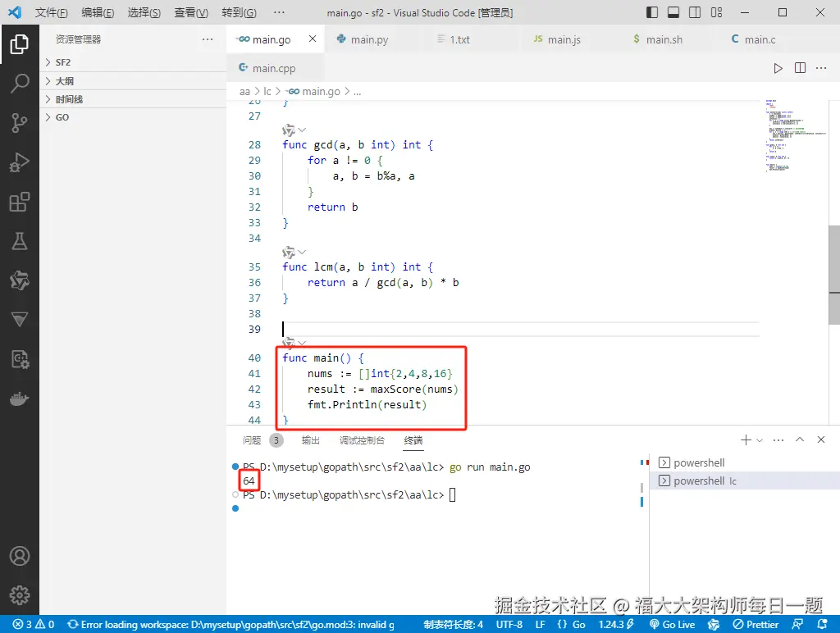
Task: Expand the 大纲 outline section
Action: (x=133, y=81)
